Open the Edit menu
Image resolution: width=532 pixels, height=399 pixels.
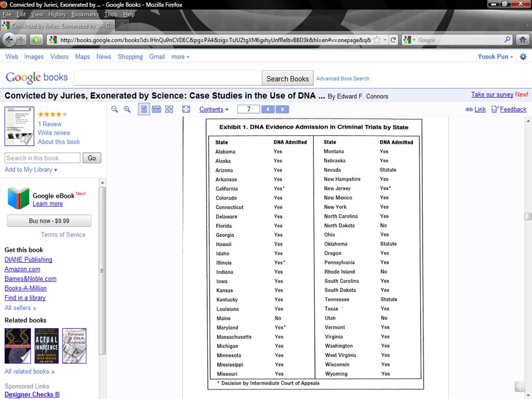pyautogui.click(x=21, y=14)
